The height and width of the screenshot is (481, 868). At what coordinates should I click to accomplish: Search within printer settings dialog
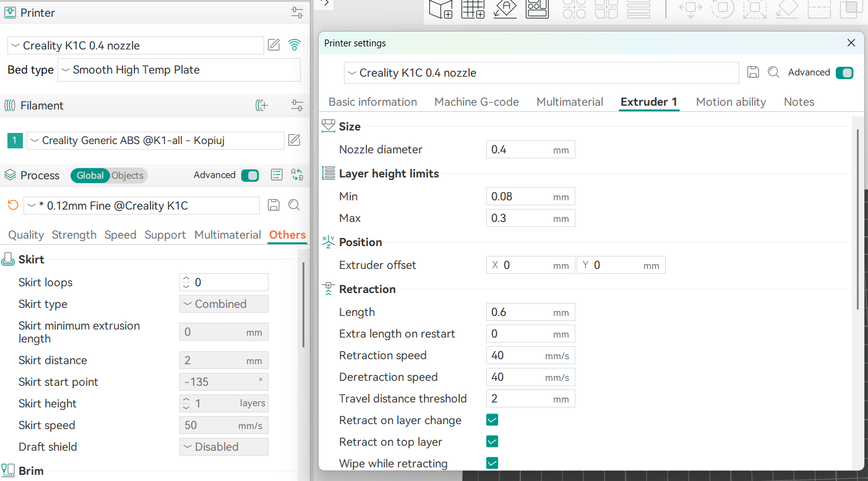(773, 72)
